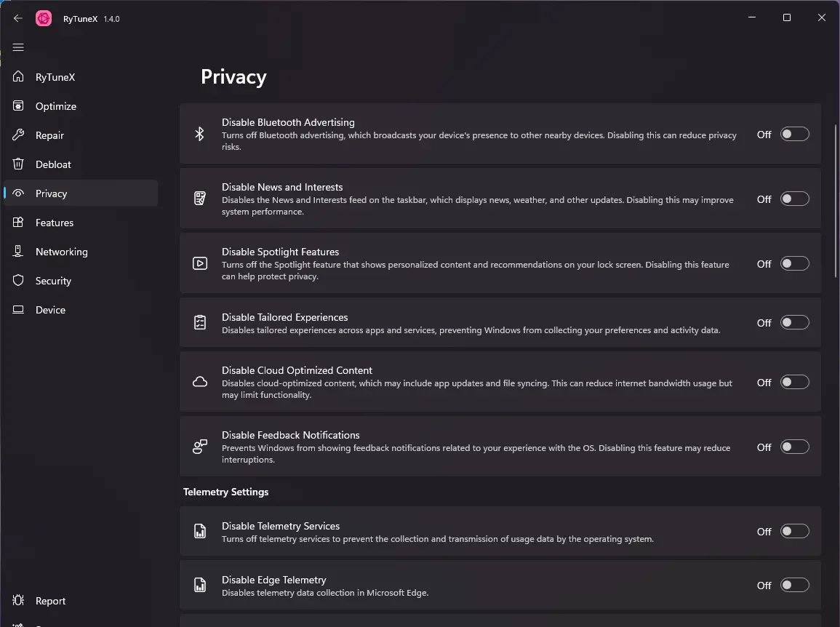
Task: Select the Optimize icon in the sidebar
Action: click(x=18, y=105)
